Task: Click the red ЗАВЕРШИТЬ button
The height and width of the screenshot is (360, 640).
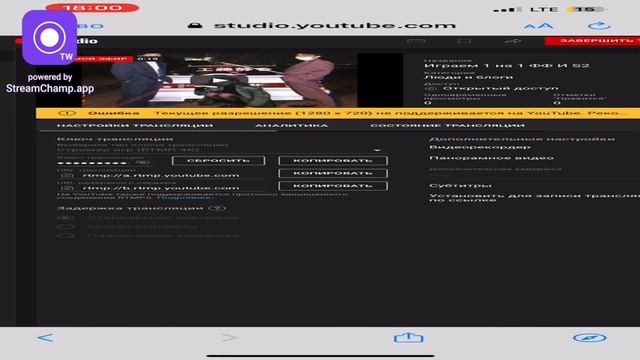Action: (x=593, y=41)
